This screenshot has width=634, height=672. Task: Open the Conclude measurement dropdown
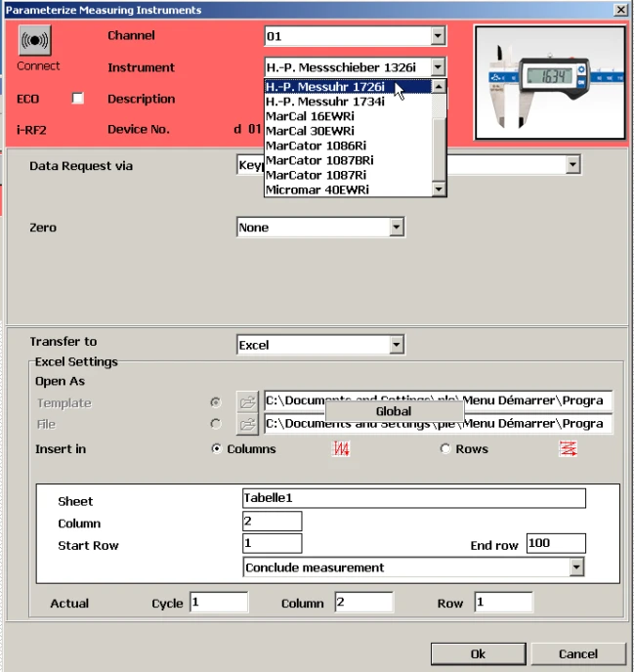coord(576,567)
